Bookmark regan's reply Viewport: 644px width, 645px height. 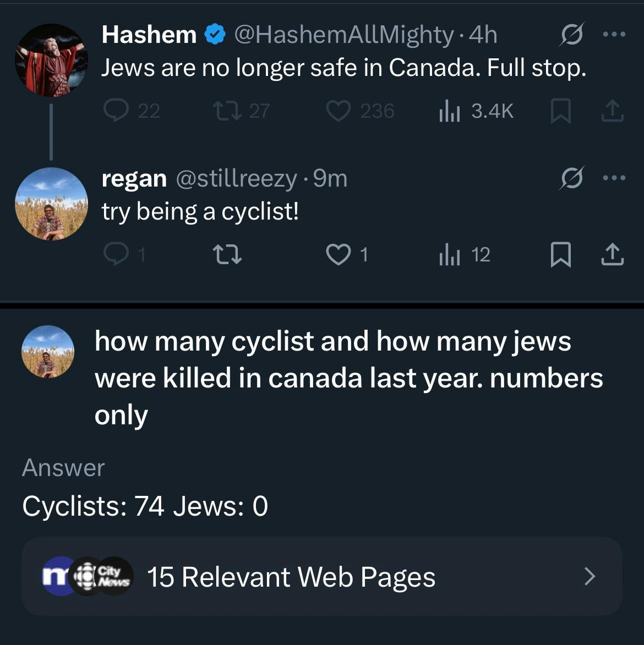(560, 255)
